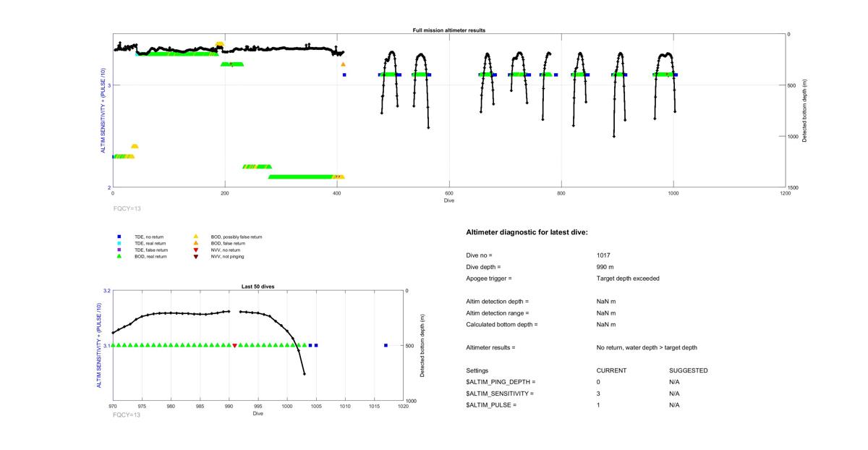Click the 'FQCY=13' label below the Last 50 dives plot
868x450 pixels.
pos(127,415)
